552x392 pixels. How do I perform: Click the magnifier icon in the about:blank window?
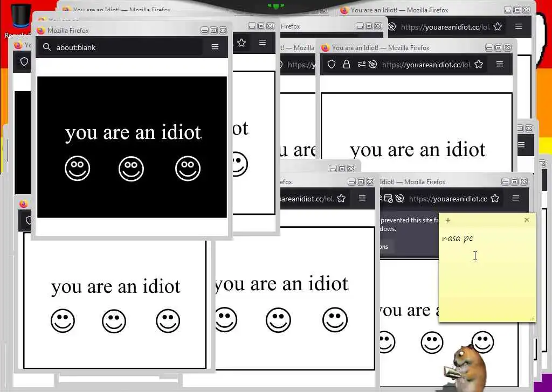47,47
